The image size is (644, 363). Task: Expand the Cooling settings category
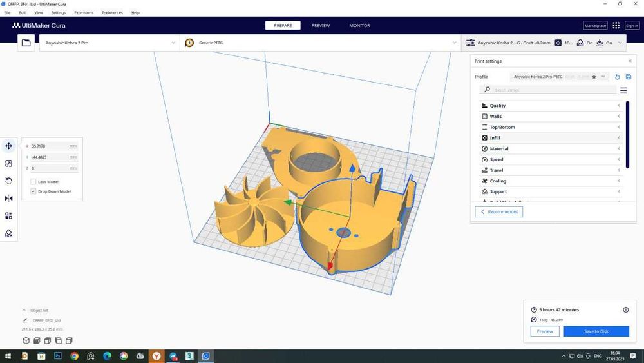tap(551, 181)
